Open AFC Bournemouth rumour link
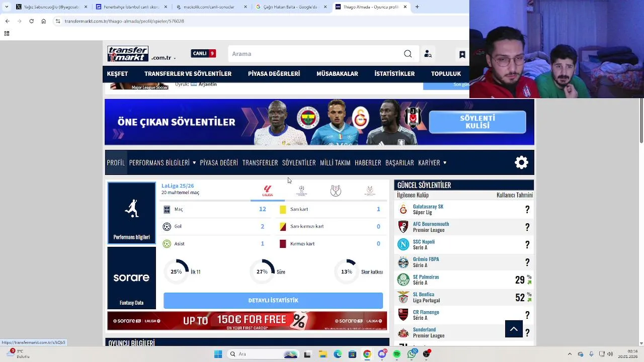The image size is (644, 362). click(x=431, y=224)
